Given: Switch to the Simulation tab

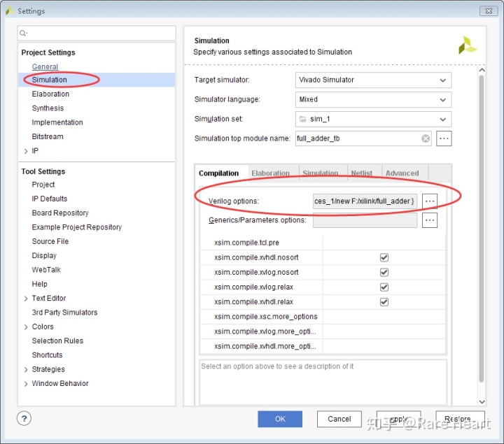Looking at the screenshot, I should pos(320,173).
